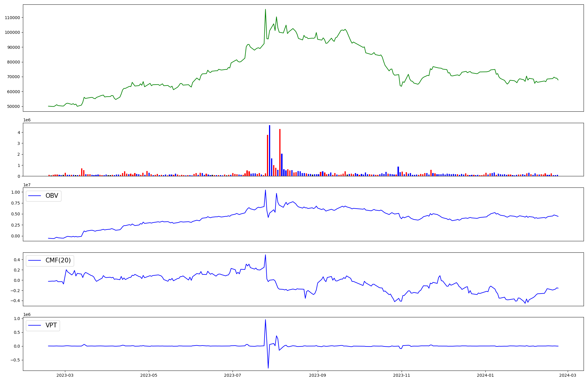This screenshot has height=382, width=588.
Task: Click the 1e7 exponent label above OBV chart
Action: coord(27,185)
